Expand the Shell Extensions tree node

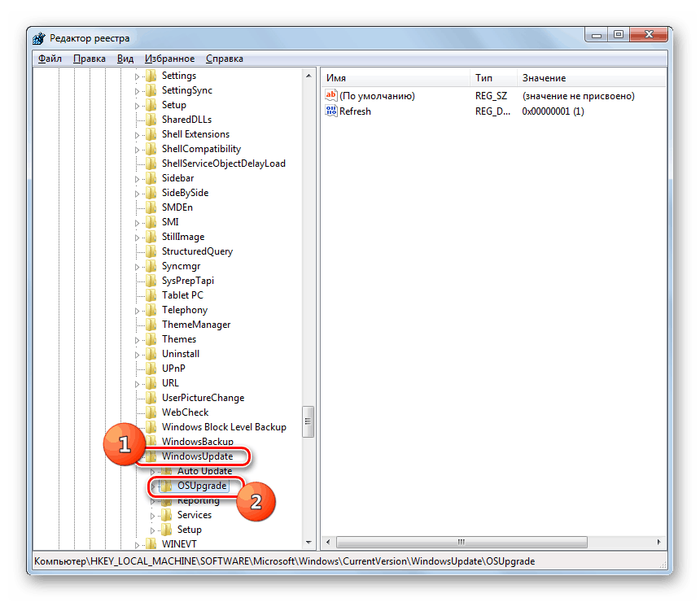pyautogui.click(x=137, y=135)
